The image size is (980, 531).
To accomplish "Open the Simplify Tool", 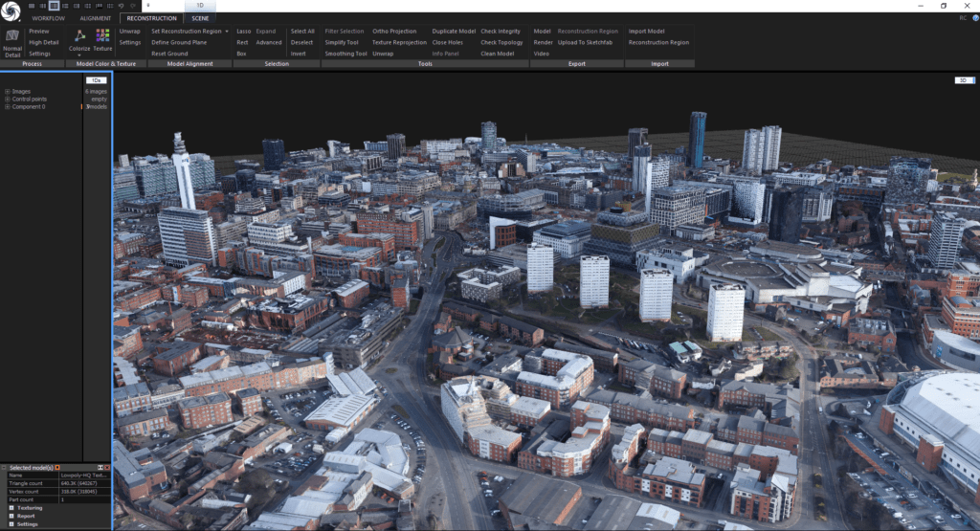I will point(342,42).
